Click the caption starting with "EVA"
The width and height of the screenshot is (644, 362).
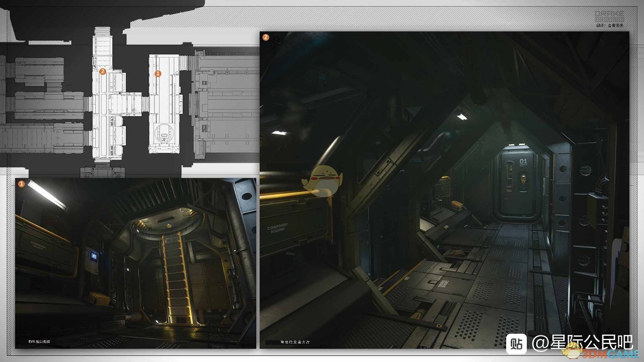39,341
